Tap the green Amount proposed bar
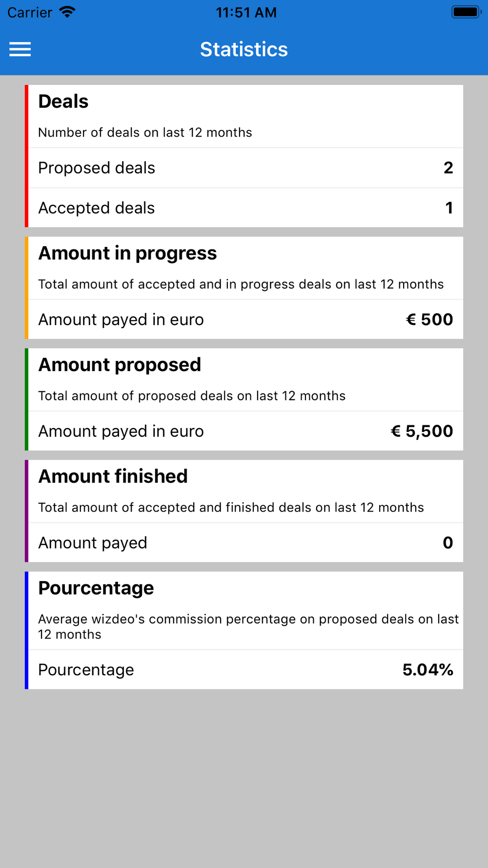 [x=27, y=399]
